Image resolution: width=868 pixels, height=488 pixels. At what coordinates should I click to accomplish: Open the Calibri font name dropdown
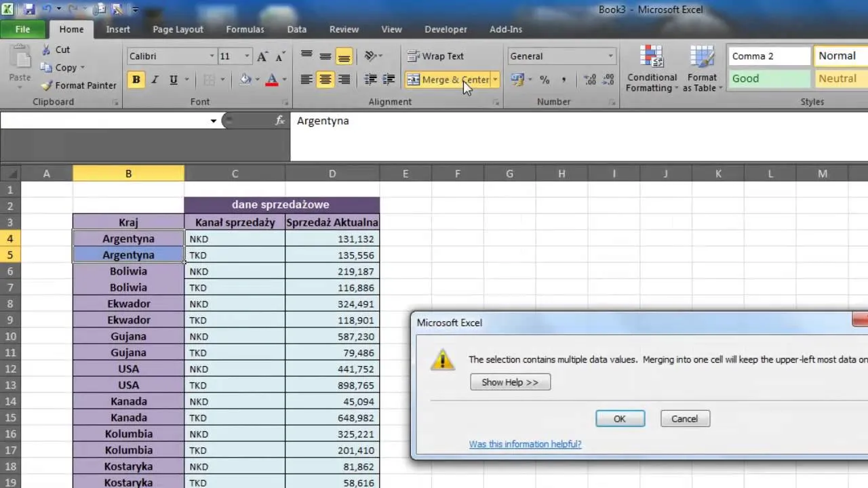212,56
